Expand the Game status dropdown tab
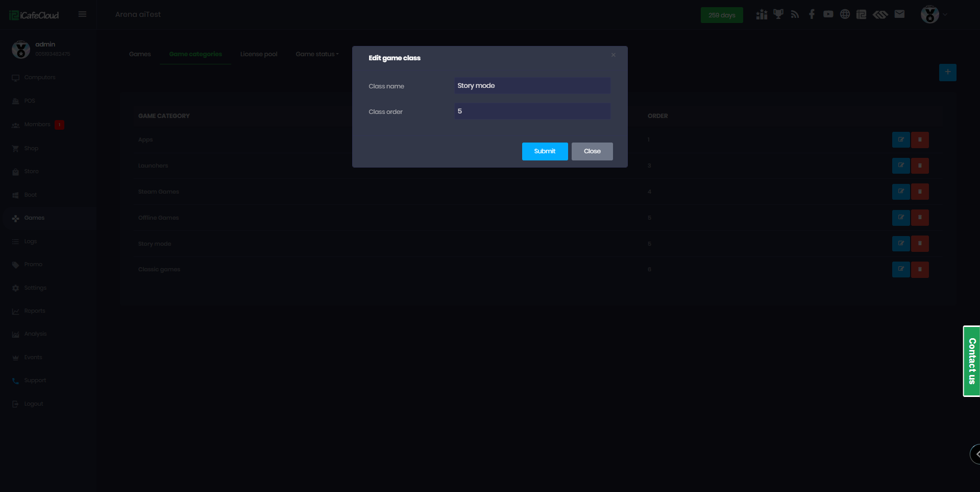 point(317,54)
